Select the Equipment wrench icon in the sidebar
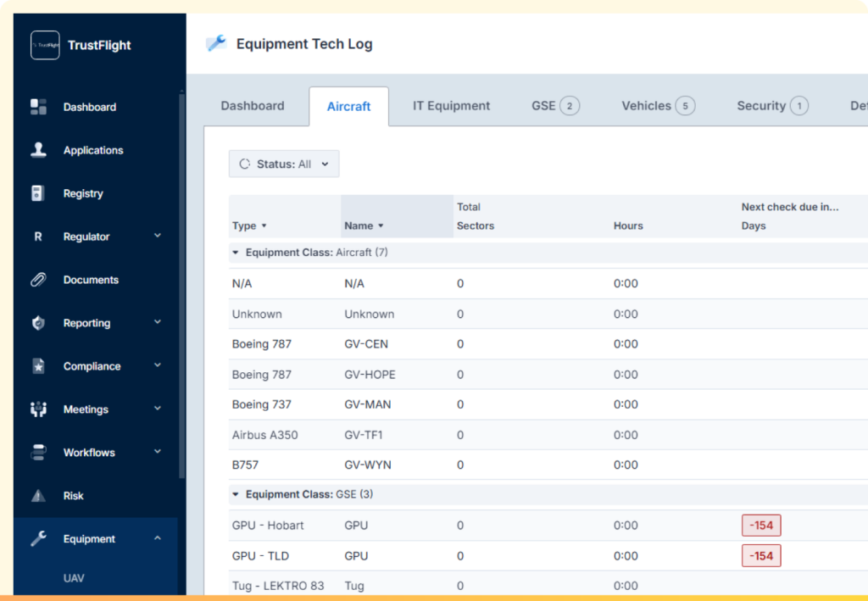 38,538
